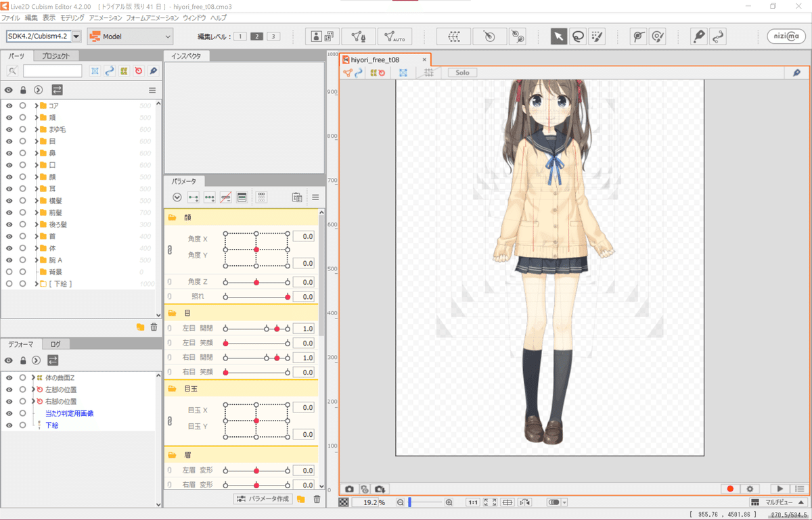Viewport: 812px width, 520px height.
Task: Click the pen icon in parts panel
Action: pos(154,71)
